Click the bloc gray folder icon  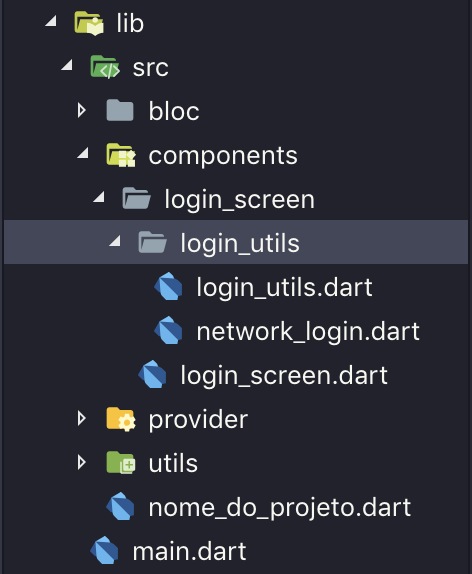[x=120, y=110]
